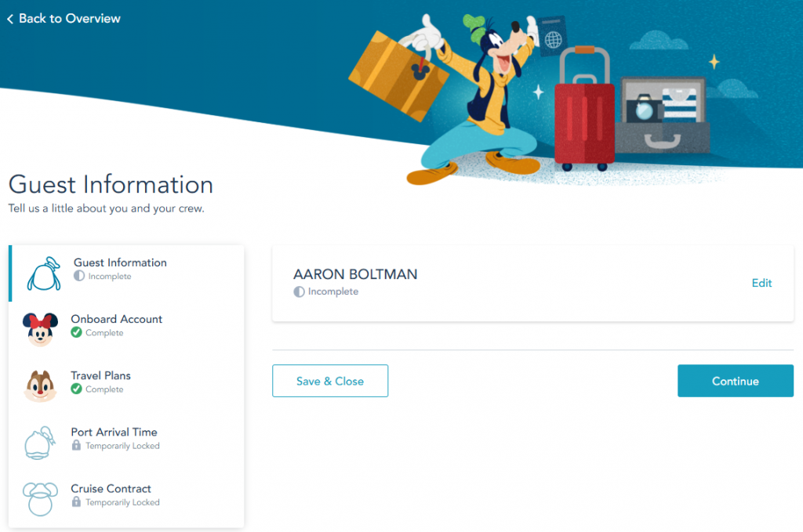Click the Guest Information bag icon
Screen dimensions: 803x532
pos(43,273)
